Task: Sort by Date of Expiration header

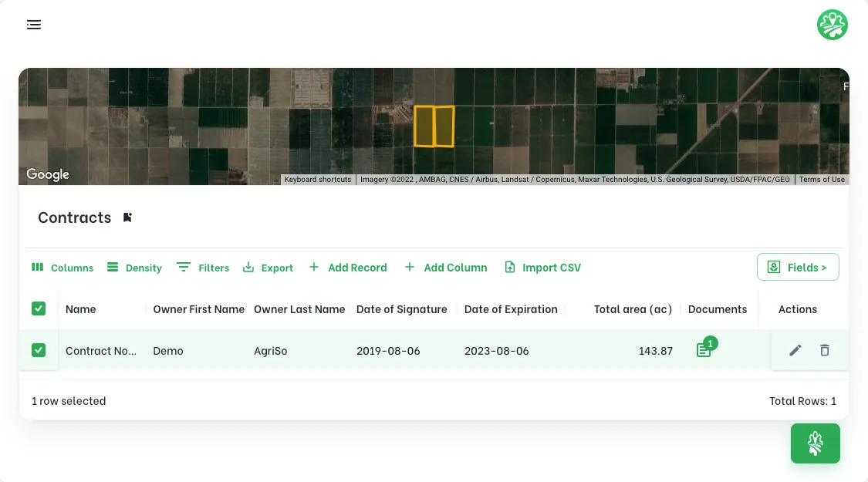Action: point(511,309)
